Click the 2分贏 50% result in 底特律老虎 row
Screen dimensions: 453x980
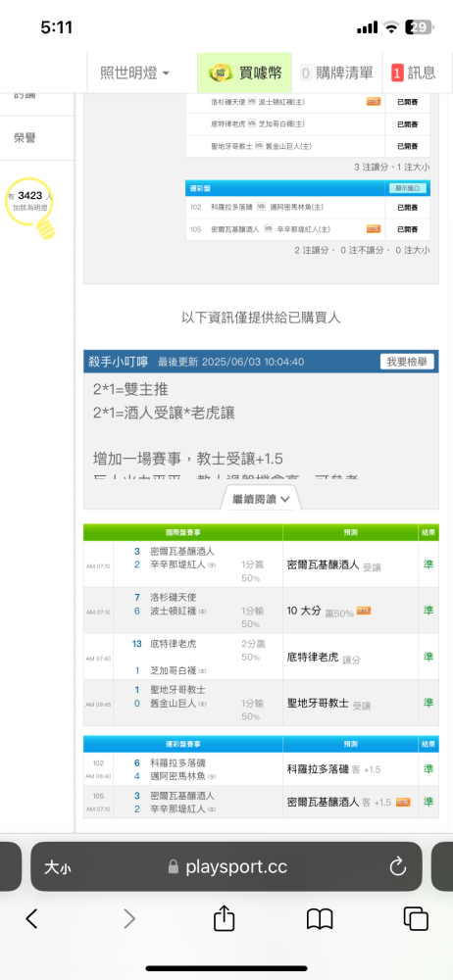point(252,650)
